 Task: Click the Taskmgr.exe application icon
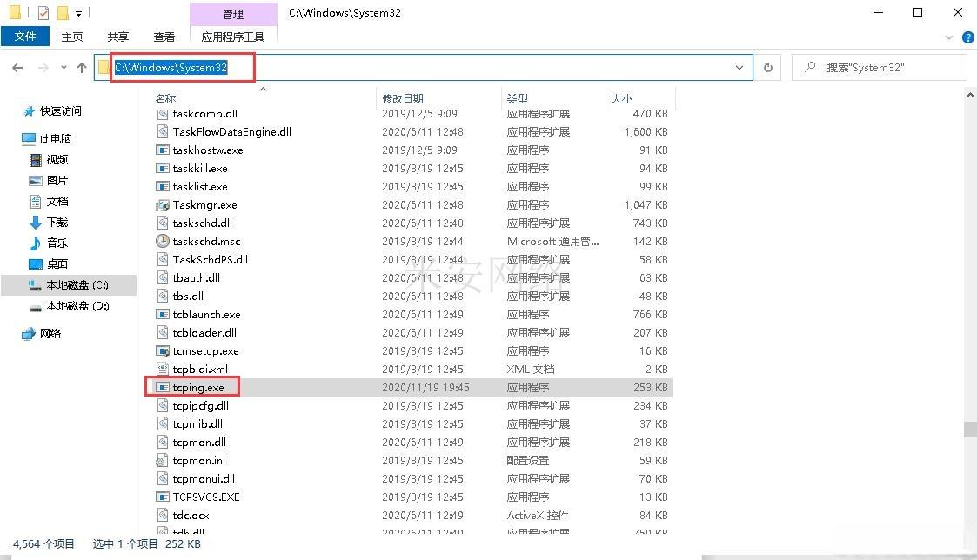tap(162, 204)
